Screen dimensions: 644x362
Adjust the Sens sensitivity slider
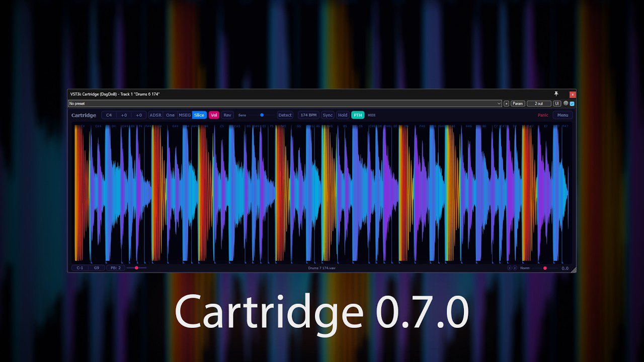(262, 115)
